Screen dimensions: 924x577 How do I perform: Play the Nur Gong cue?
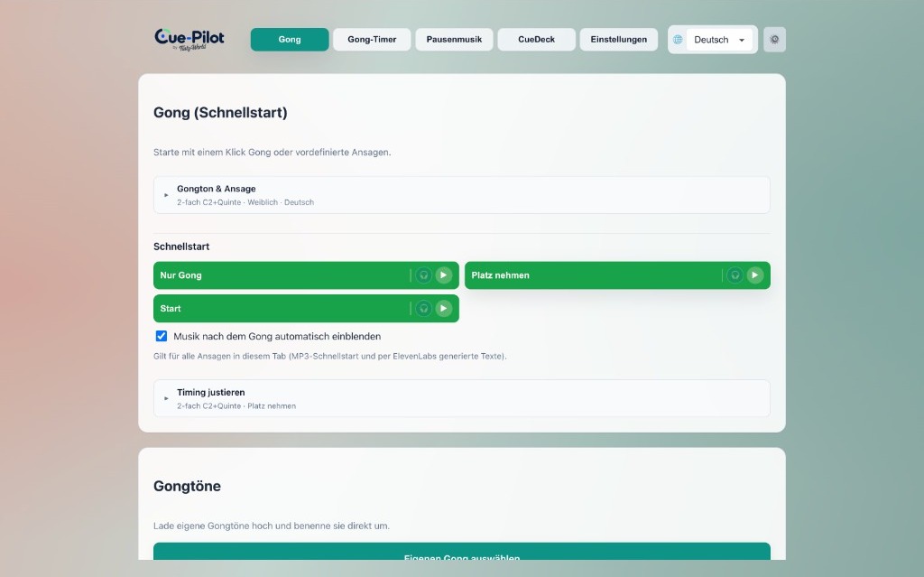pyautogui.click(x=444, y=275)
